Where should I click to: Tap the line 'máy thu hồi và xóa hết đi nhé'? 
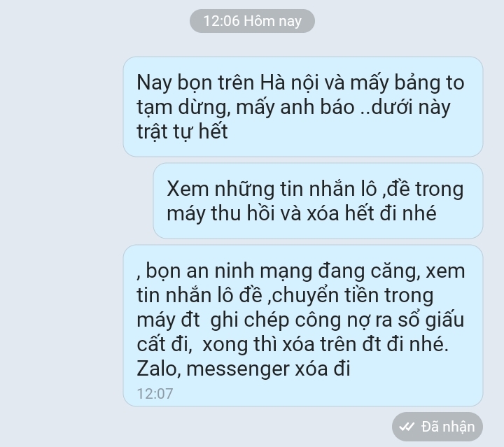[302, 213]
